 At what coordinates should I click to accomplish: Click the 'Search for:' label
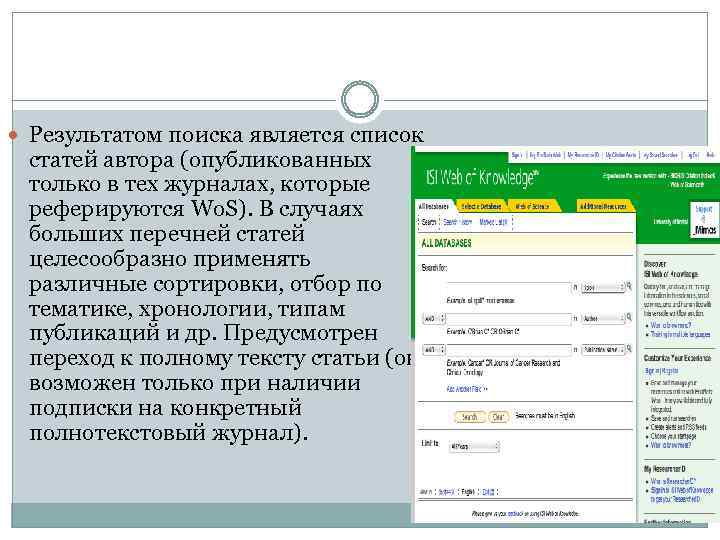coord(434,268)
